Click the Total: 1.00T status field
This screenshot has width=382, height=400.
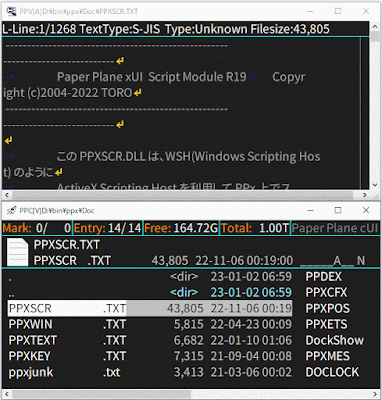[255, 228]
